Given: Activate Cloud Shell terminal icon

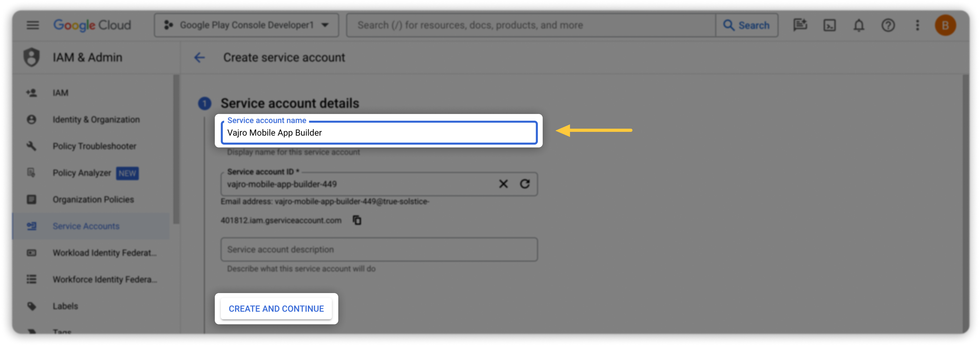Looking at the screenshot, I should tap(829, 26).
